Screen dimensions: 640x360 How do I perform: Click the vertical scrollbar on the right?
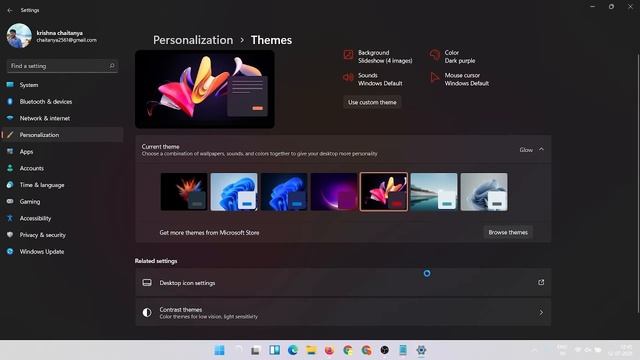click(x=638, y=184)
